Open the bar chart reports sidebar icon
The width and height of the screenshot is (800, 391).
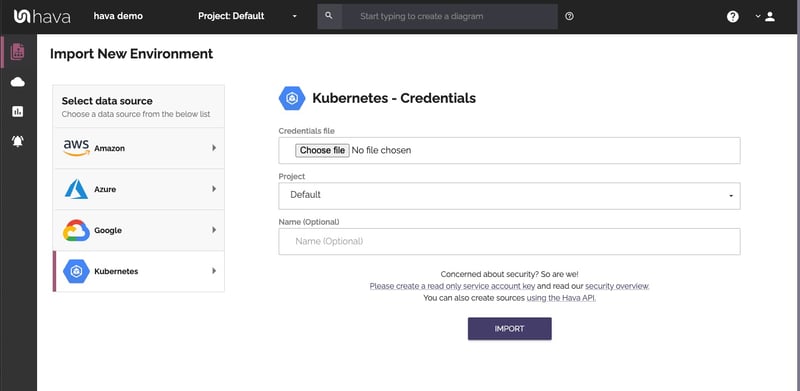(17, 111)
